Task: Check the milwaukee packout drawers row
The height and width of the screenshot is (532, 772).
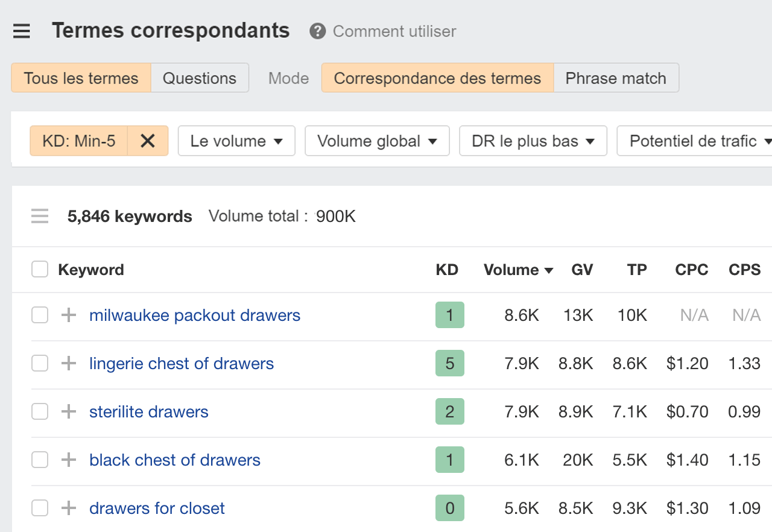Action: coord(39,314)
